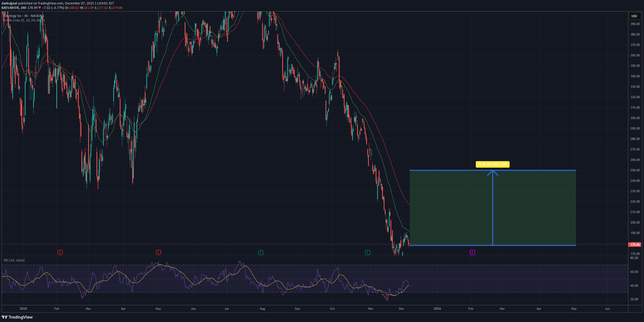Click the 250.00 level on the price scale
644x322 pixels.
point(635,170)
